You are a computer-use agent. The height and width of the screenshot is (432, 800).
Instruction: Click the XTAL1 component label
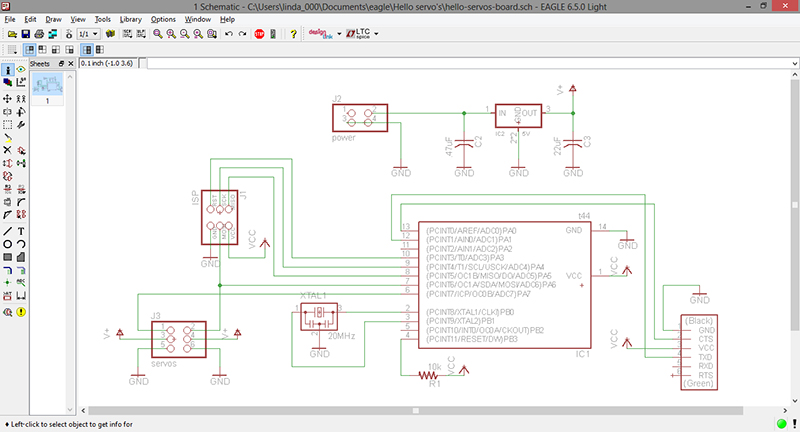(313, 296)
